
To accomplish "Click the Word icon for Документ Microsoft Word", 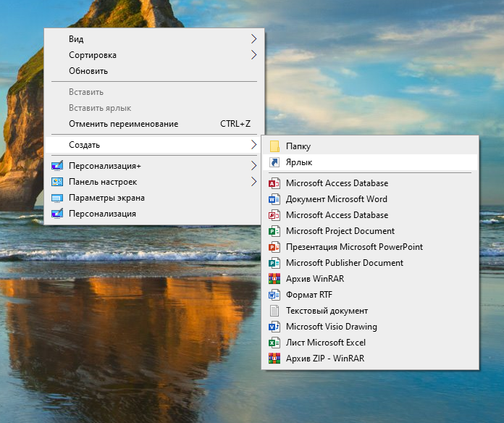I will pos(274,199).
